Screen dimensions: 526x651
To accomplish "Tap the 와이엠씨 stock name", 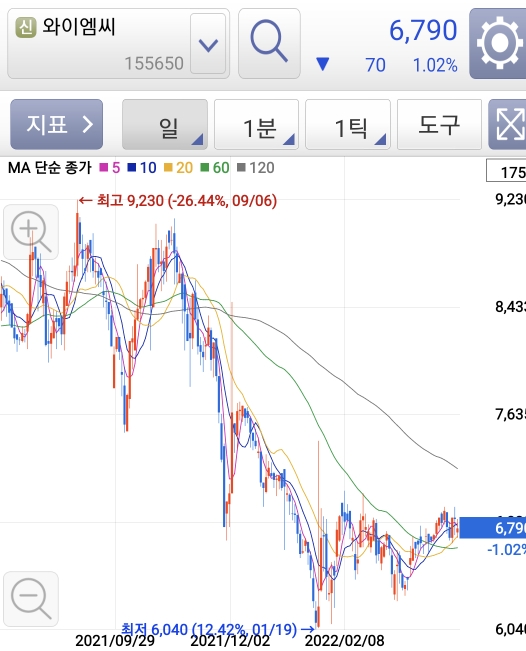I will (78, 27).
